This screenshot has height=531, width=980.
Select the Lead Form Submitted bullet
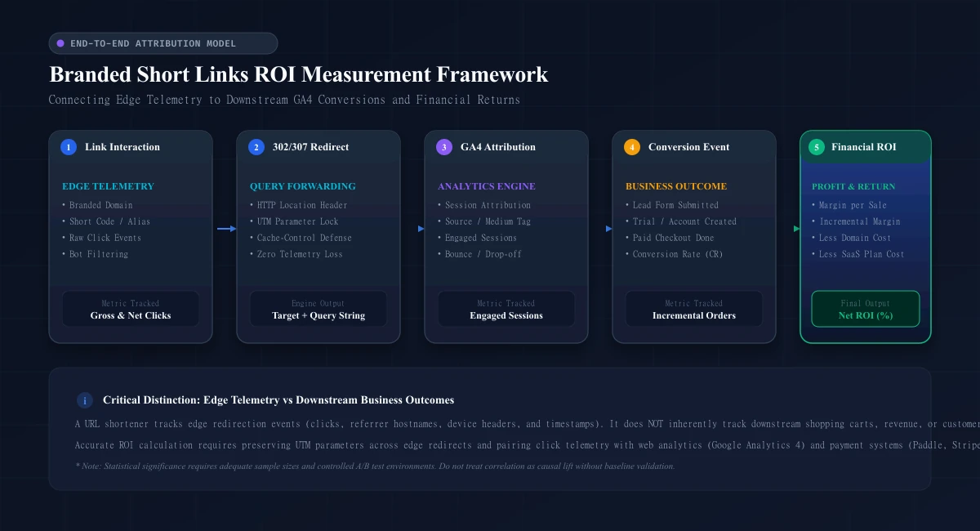point(672,205)
